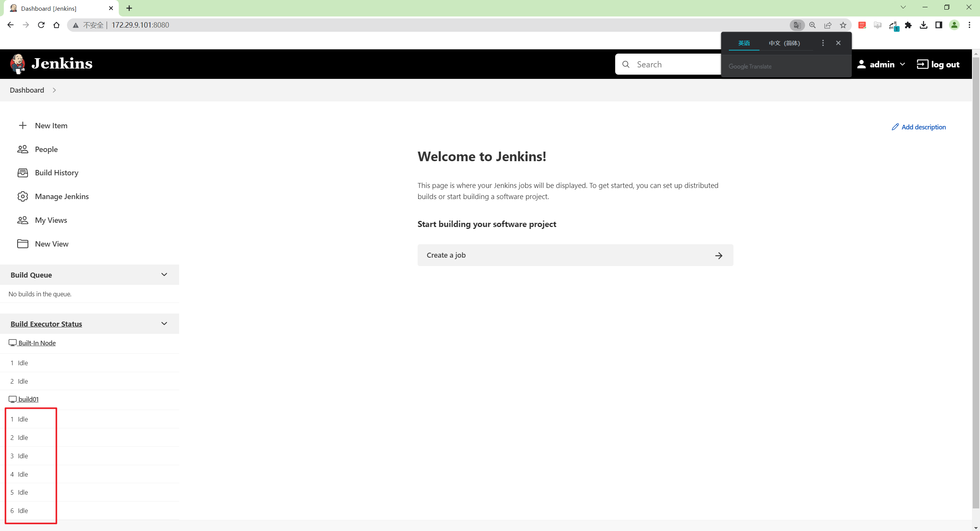Click the not-secure warning icon
This screenshot has width=980, height=531.
(76, 25)
